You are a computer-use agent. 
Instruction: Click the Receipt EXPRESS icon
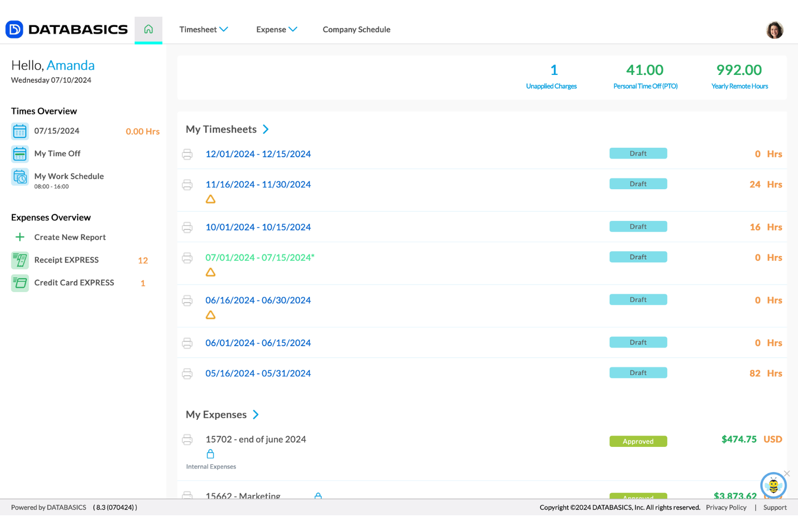(19, 260)
